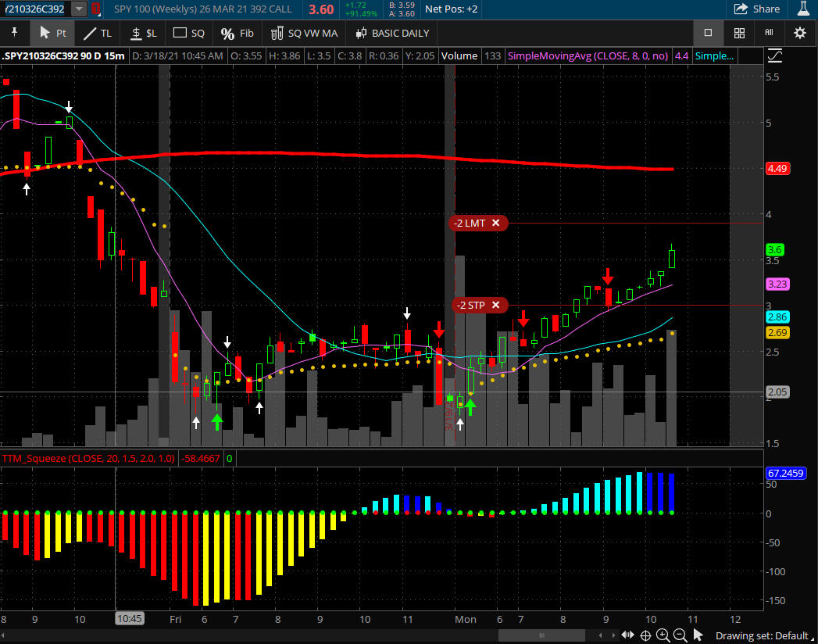Zoom in on the chart
This screenshot has width=818, height=644.
(663, 635)
